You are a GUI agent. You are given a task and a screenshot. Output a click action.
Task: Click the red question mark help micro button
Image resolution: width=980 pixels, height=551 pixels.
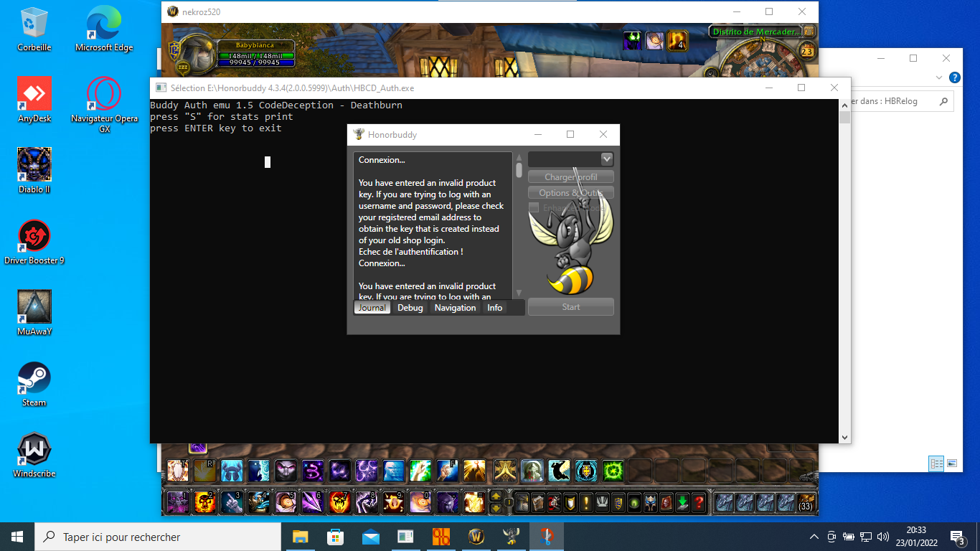tap(699, 502)
